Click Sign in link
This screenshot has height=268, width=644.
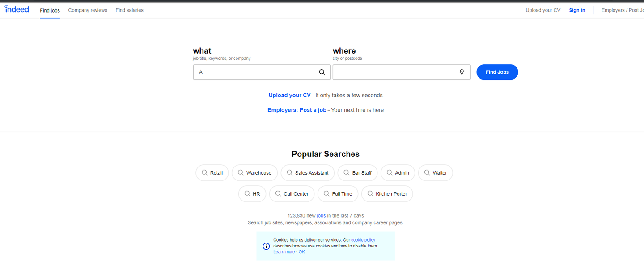pos(577,10)
